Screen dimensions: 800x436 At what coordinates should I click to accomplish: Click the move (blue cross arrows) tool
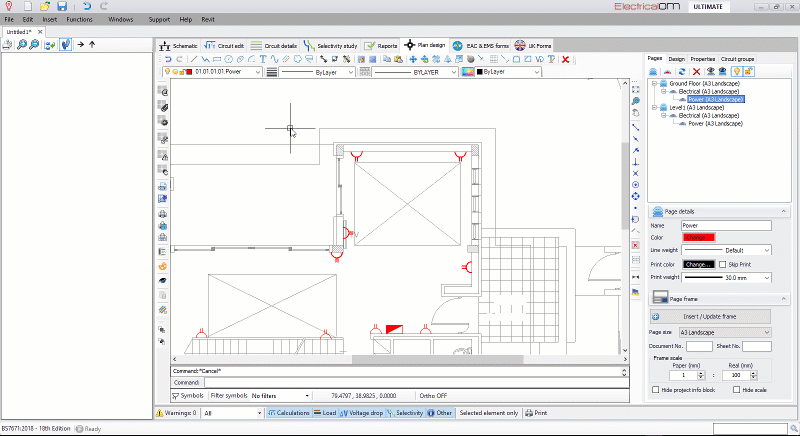pyautogui.click(x=413, y=59)
